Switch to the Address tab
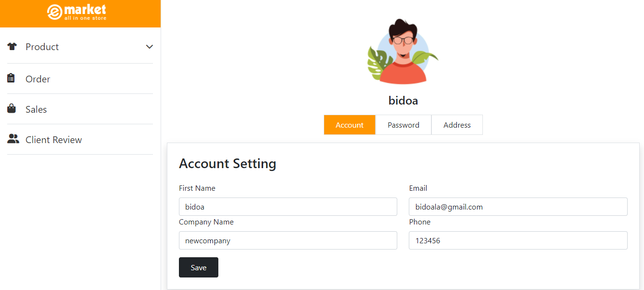 tap(457, 125)
